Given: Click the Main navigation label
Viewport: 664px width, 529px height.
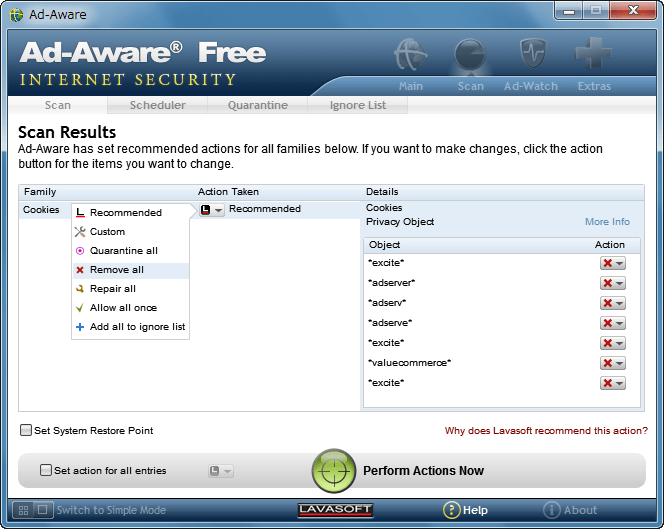Looking at the screenshot, I should [411, 86].
